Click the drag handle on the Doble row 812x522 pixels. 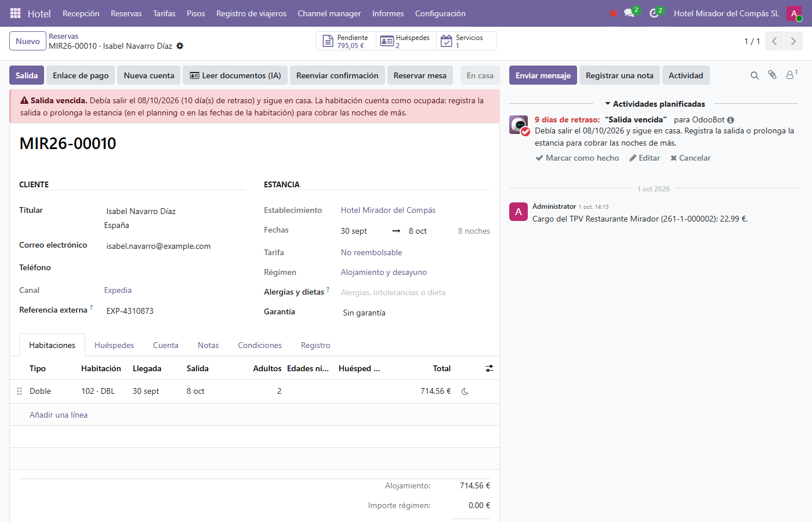coord(19,391)
